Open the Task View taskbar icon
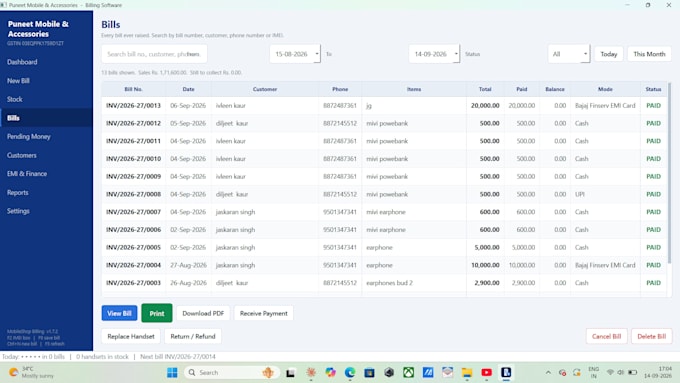This screenshot has width=680, height=383. [x=291, y=373]
